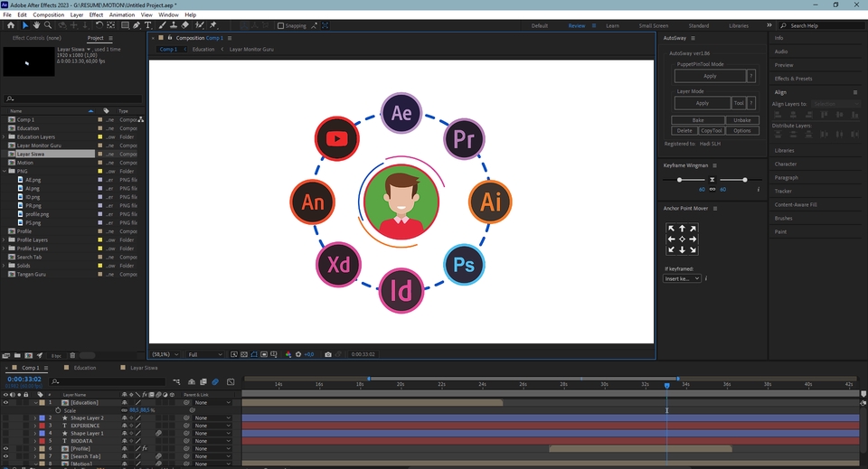Select the Horizontal Type tool
This screenshot has width=868, height=469.
[x=147, y=25]
